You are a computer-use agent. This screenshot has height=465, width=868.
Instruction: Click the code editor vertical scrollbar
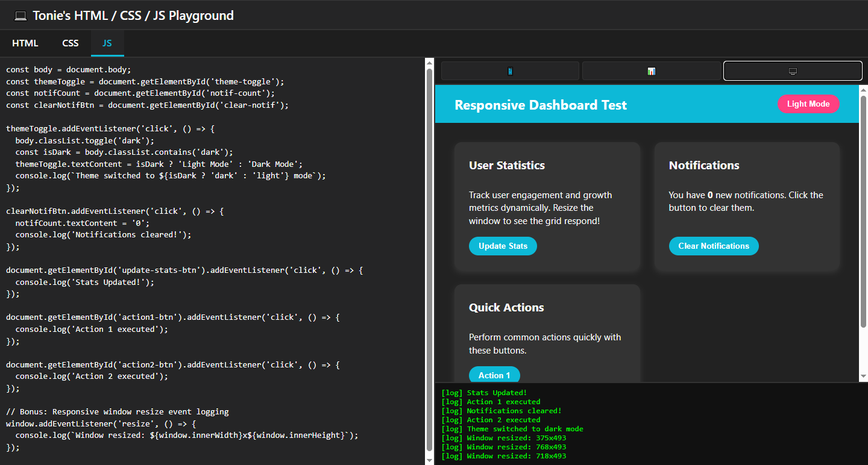click(429, 259)
